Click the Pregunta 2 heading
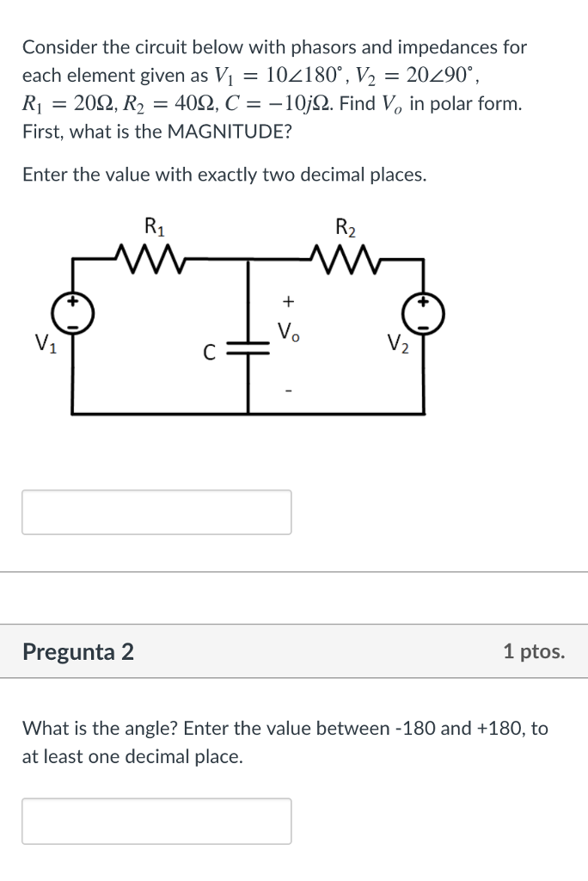The image size is (588, 881). [78, 652]
